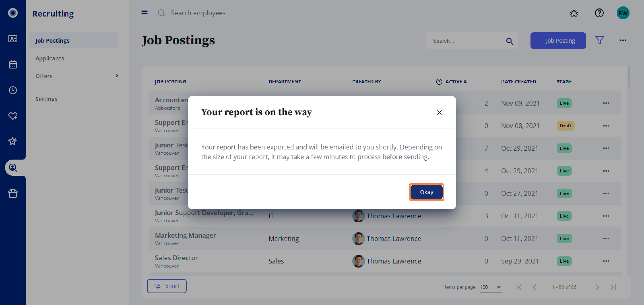
Task: Open the calendar sidebar icon
Action: (13, 64)
